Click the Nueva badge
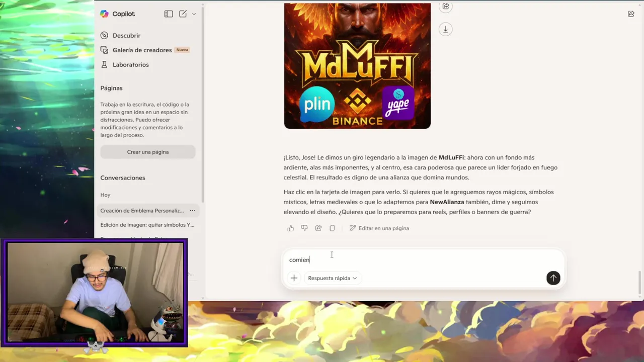The width and height of the screenshot is (644, 362). [182, 50]
